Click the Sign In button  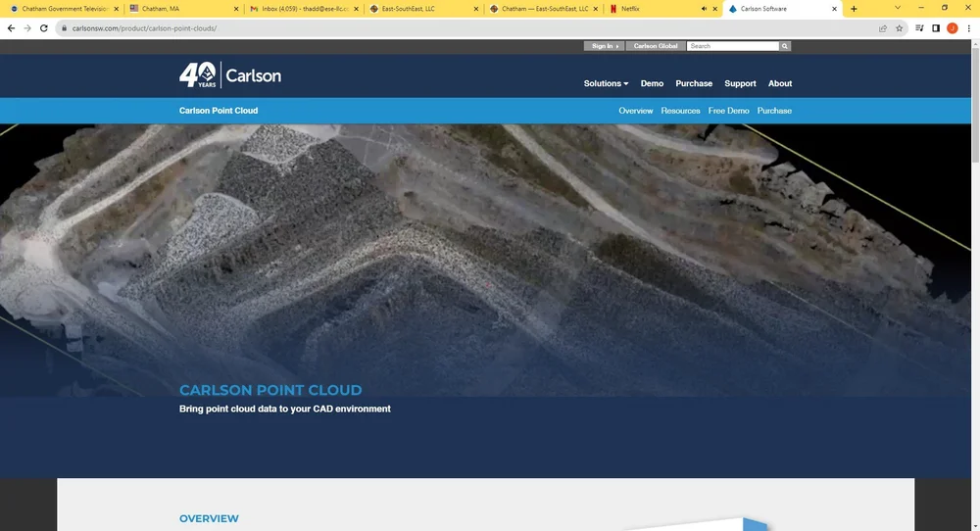[603, 46]
